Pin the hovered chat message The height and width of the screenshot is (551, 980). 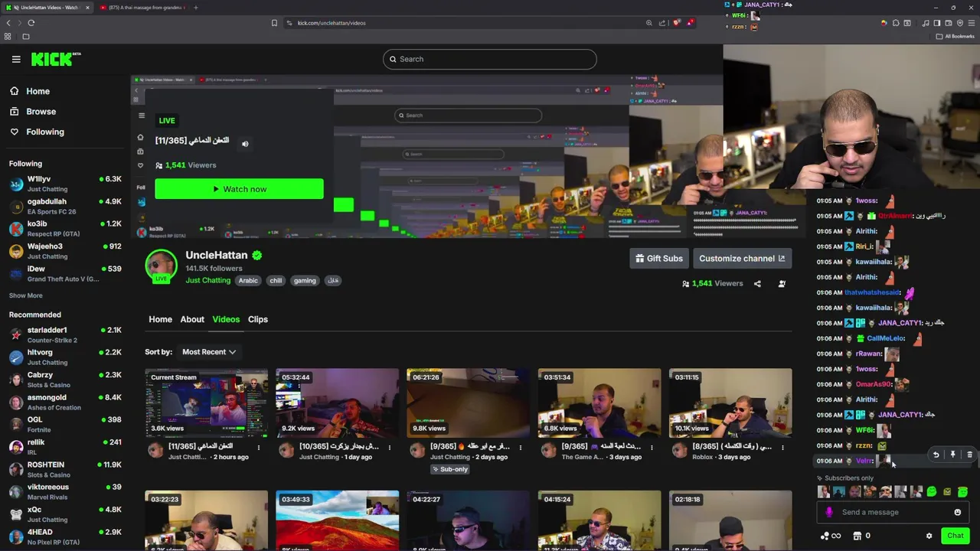tap(952, 455)
